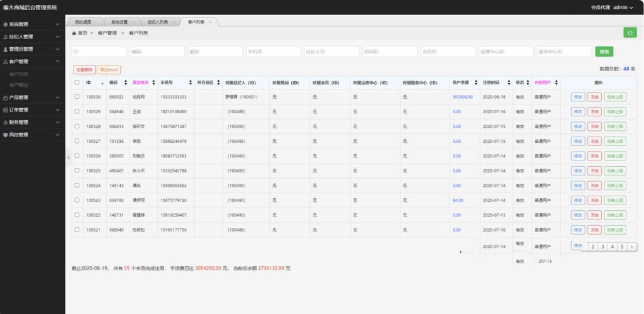644x314 pixels.
Task: Go to pagination page 3
Action: pyautogui.click(x=602, y=247)
